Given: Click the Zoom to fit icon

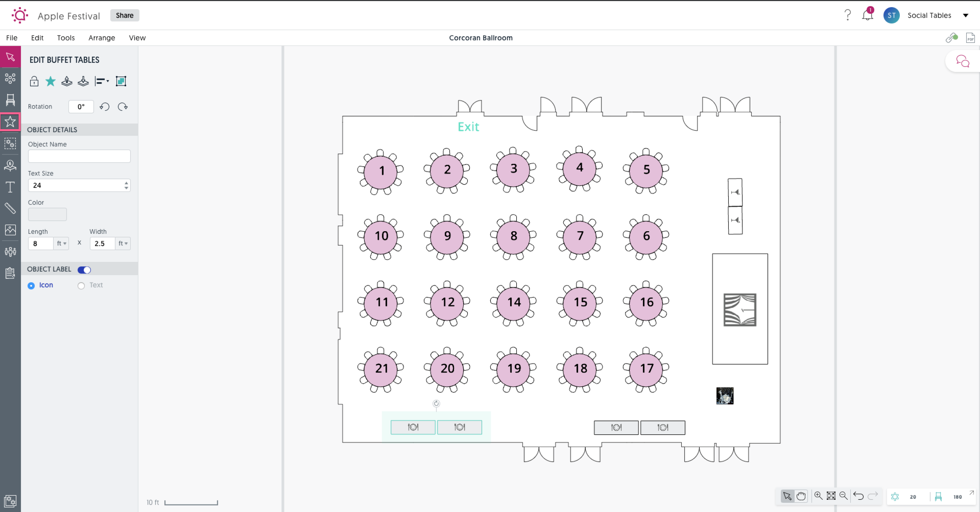Looking at the screenshot, I should [831, 496].
